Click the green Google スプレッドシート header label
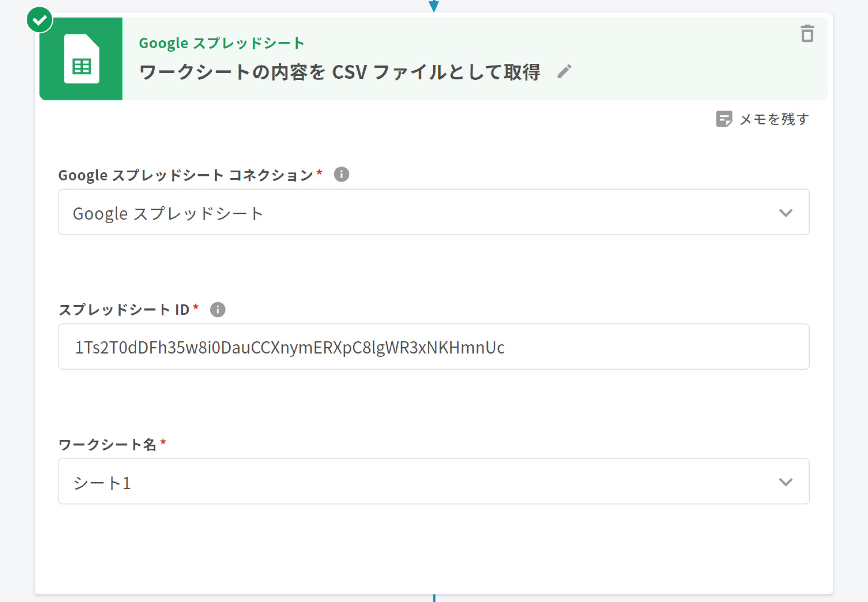Viewport: 868px width, 602px height. (221, 43)
